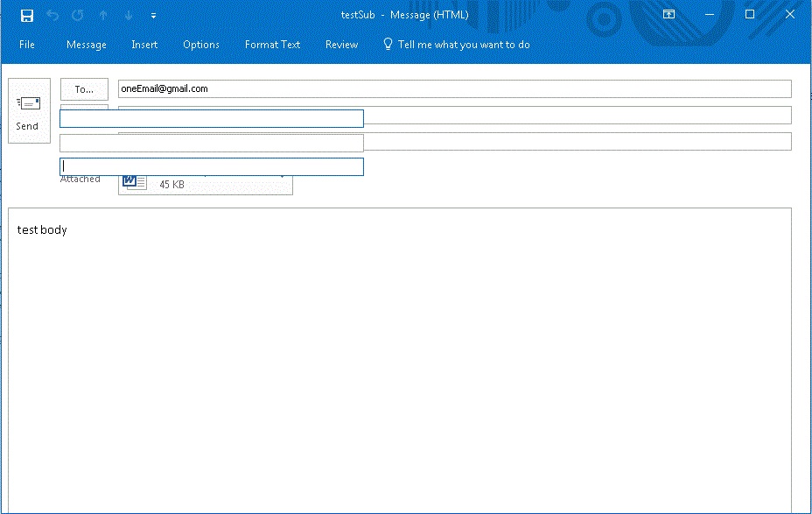This screenshot has height=514, width=812.
Task: Click the Word document attachment icon
Action: tap(135, 182)
